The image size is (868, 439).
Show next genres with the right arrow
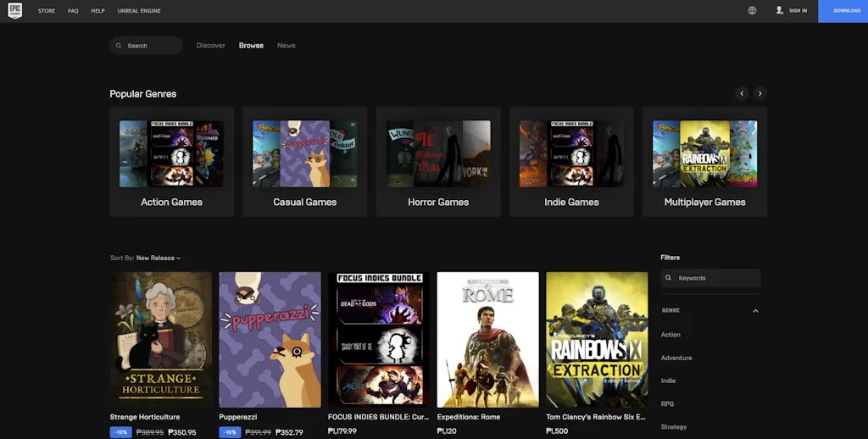click(x=760, y=93)
